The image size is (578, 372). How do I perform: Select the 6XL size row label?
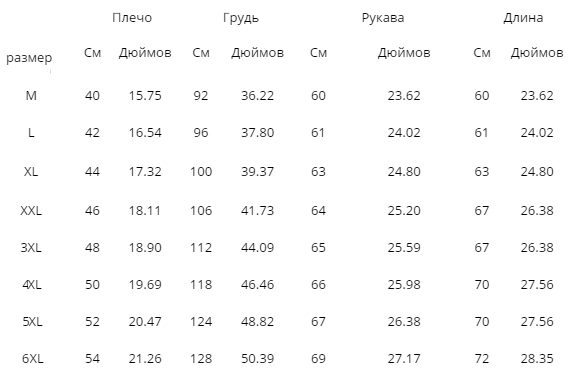pos(32,359)
